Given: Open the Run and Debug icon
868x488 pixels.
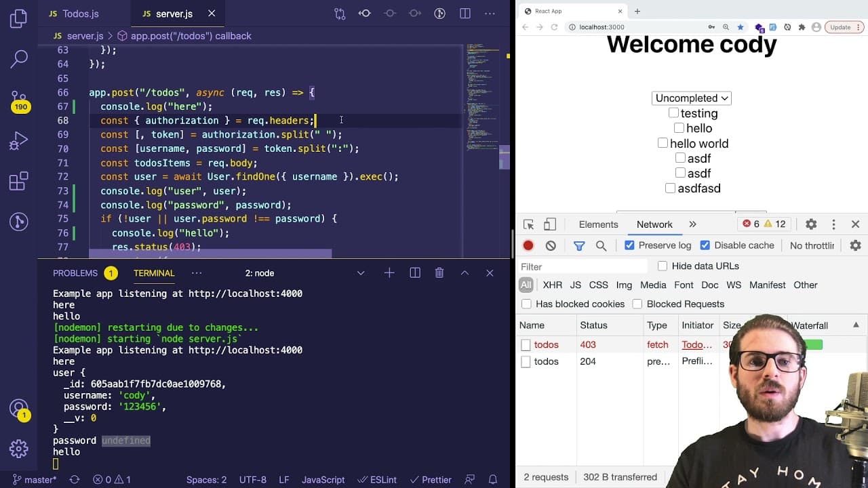Looking at the screenshot, I should tap(19, 141).
